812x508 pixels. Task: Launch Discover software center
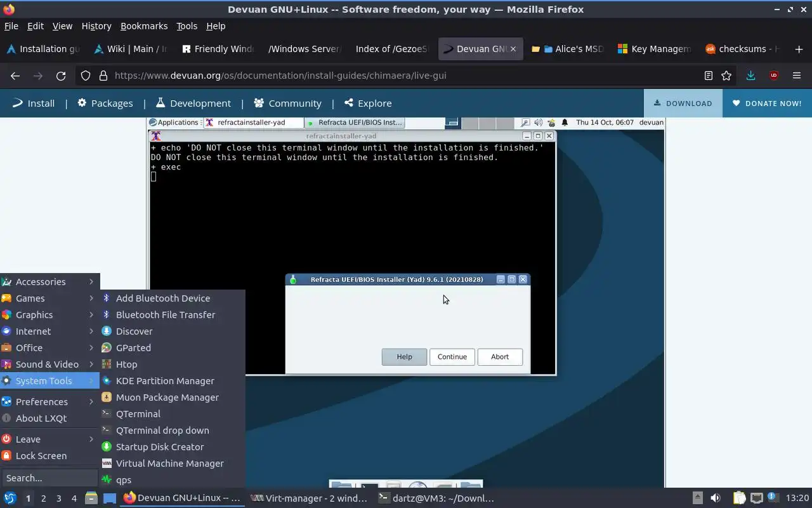click(172, 331)
